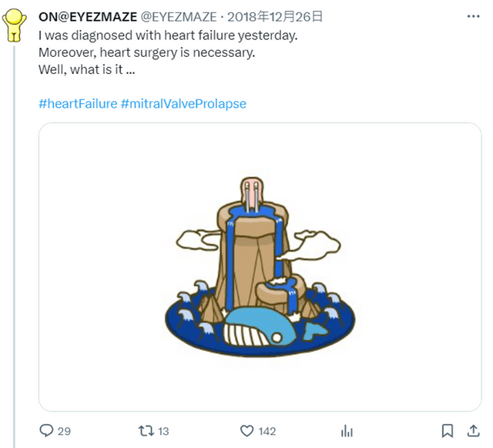Click the 'Well, what is it ...' text line
Image resolution: width=493 pixels, height=448 pixels.
(x=88, y=69)
